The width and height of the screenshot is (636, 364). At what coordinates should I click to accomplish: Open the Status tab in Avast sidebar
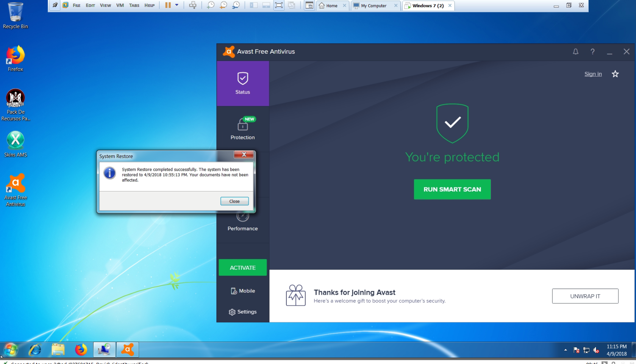(x=243, y=84)
